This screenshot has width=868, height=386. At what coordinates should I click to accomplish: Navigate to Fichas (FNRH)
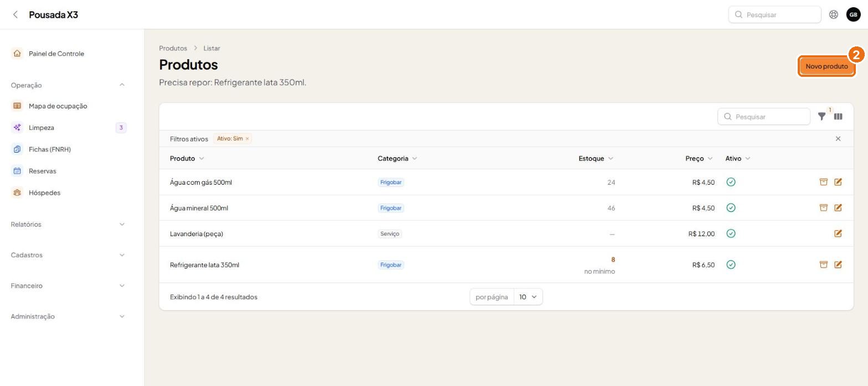coord(69,149)
